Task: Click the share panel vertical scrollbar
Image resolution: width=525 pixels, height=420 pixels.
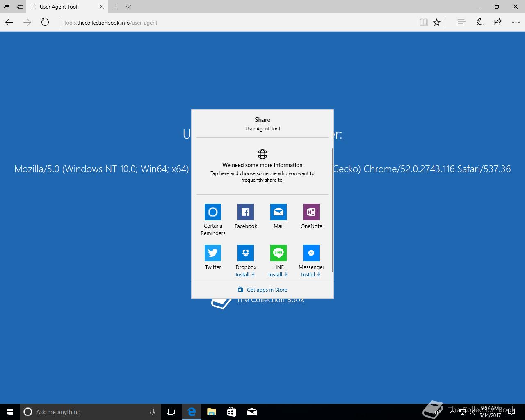Action: coord(332,210)
